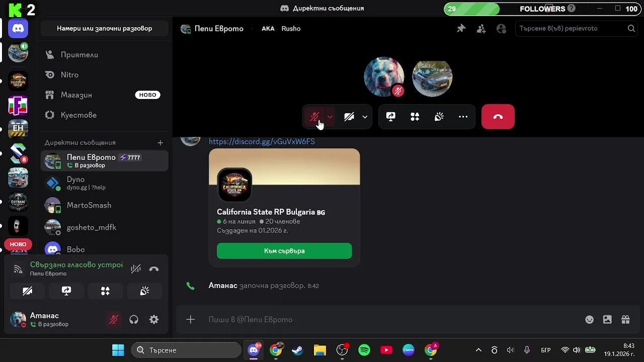
Task: Toggle camera in the voice panel
Action: tap(28, 291)
